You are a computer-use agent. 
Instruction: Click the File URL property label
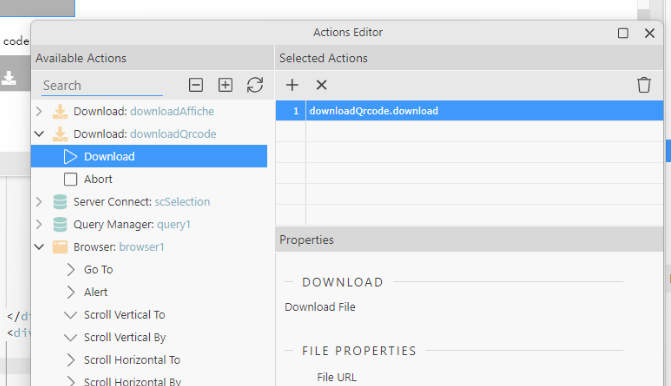coord(337,377)
